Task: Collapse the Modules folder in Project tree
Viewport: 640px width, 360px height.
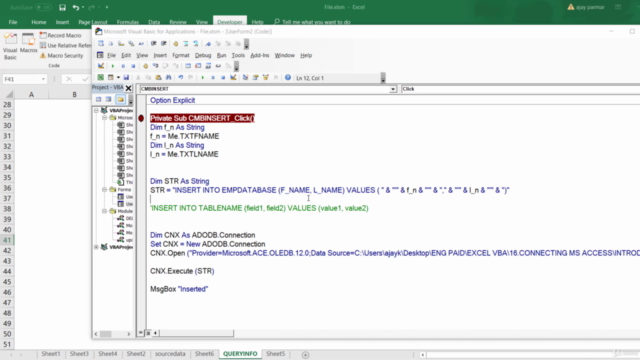Action: (104, 211)
